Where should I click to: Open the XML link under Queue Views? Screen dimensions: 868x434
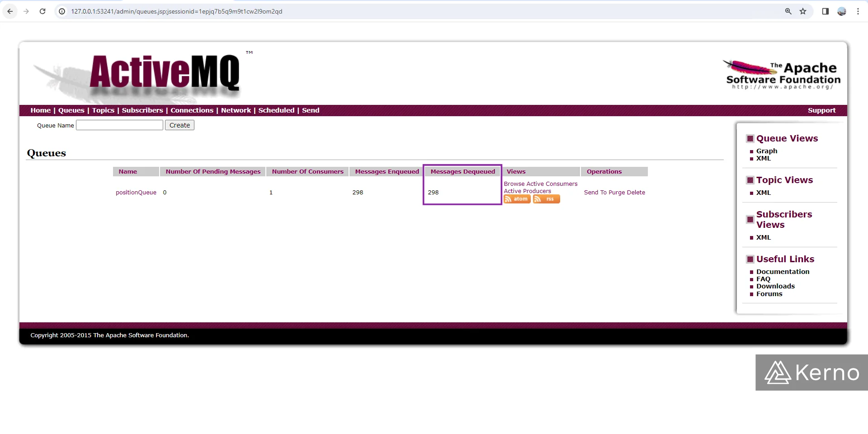click(764, 158)
